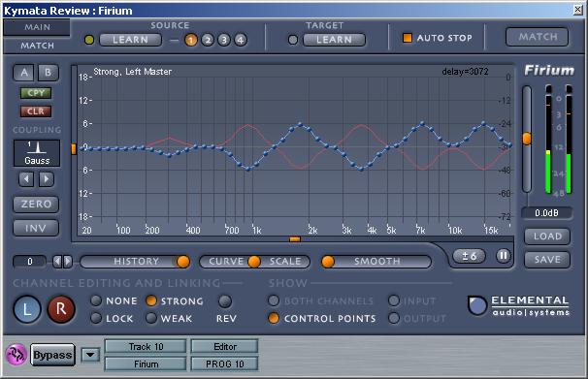The image size is (588, 379).
Task: Close the Kymata Review window
Action: pyautogui.click(x=578, y=10)
